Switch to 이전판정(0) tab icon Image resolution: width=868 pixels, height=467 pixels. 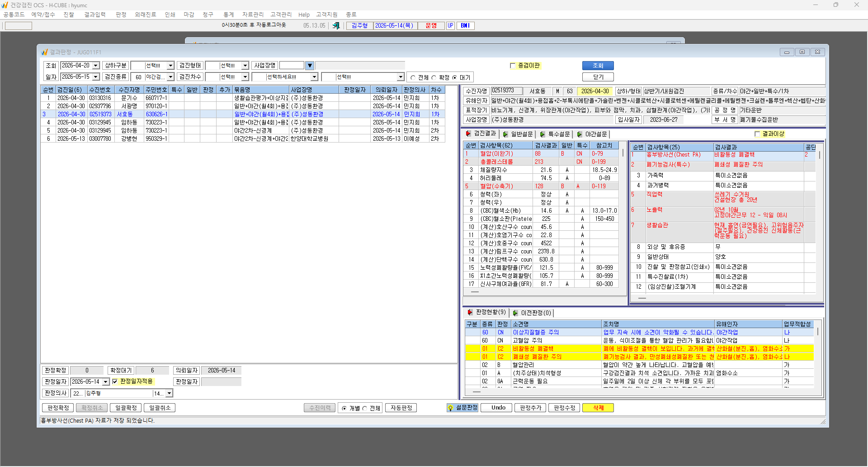point(515,313)
